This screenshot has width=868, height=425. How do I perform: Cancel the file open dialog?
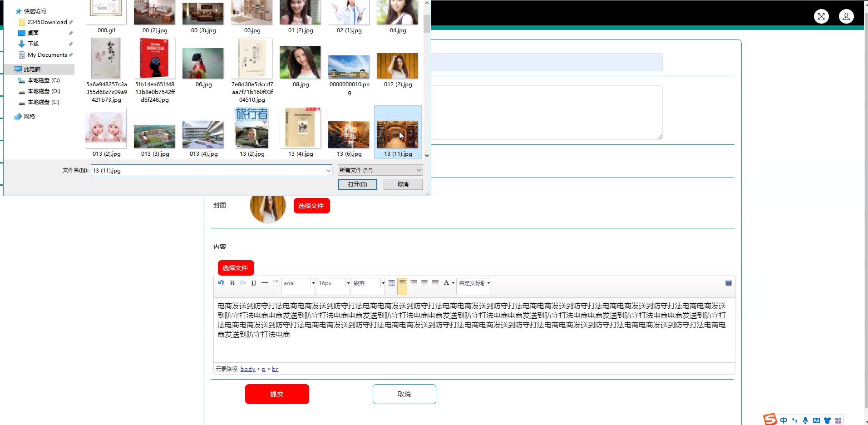point(403,184)
